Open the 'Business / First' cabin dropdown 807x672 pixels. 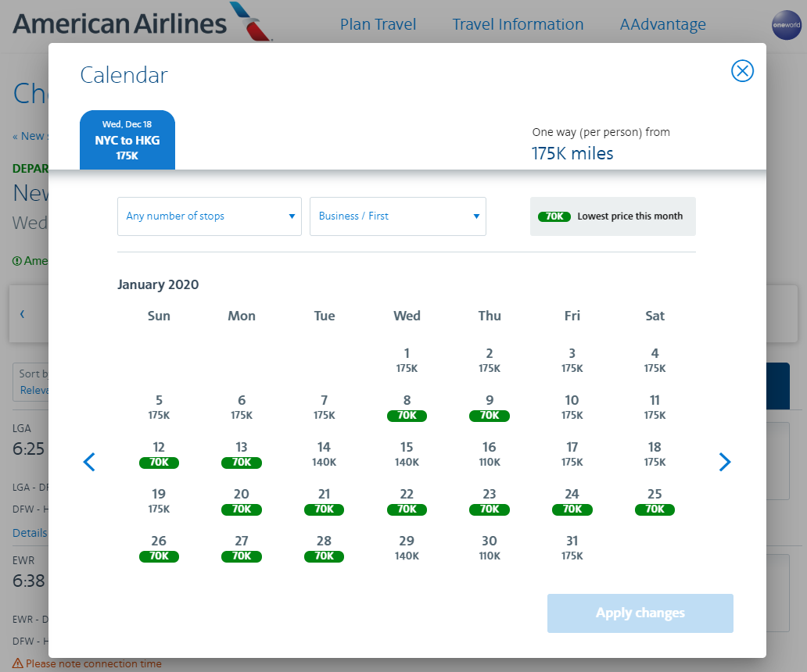coord(398,216)
